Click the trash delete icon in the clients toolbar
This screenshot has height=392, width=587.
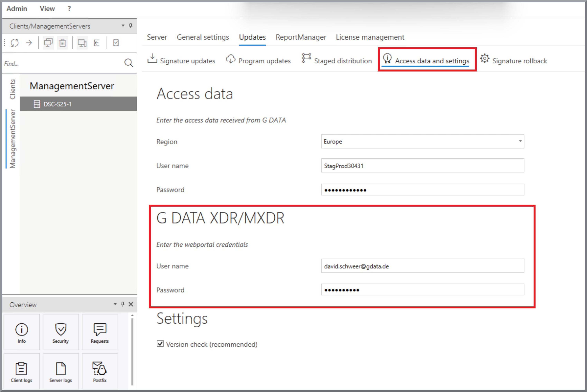[x=62, y=43]
